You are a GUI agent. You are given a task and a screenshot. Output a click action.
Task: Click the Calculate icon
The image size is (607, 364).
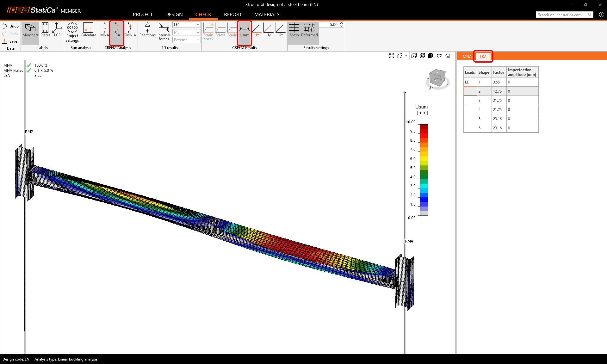click(x=88, y=30)
